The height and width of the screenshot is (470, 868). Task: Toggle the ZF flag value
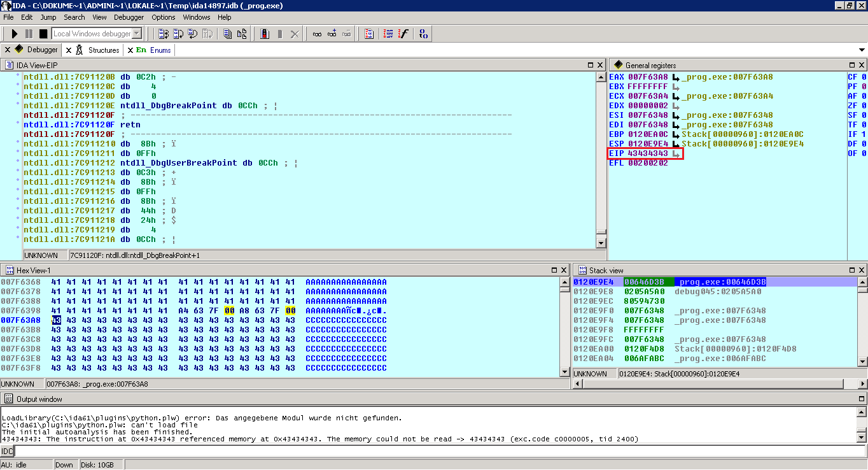864,106
